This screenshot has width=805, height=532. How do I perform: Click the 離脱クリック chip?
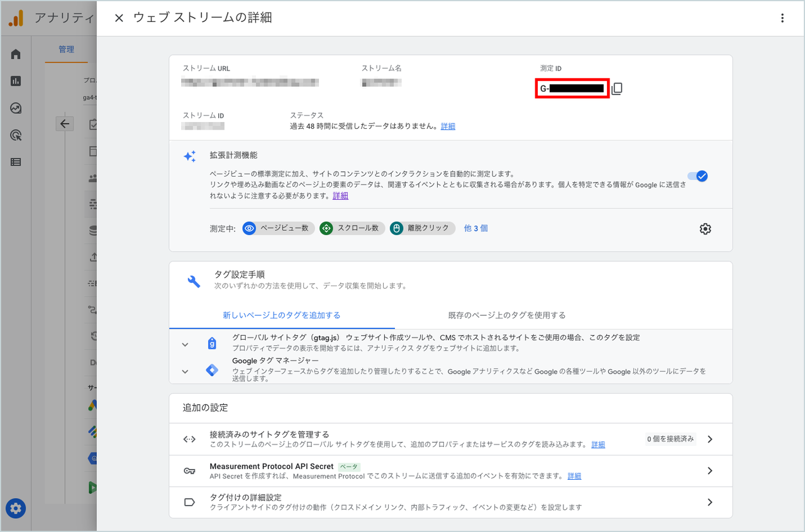[423, 228]
